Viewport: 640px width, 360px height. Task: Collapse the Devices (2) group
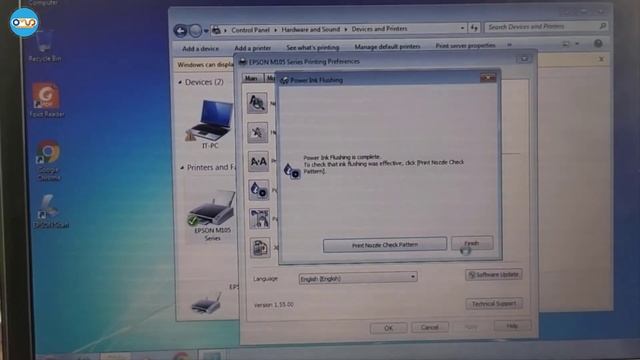(180, 82)
